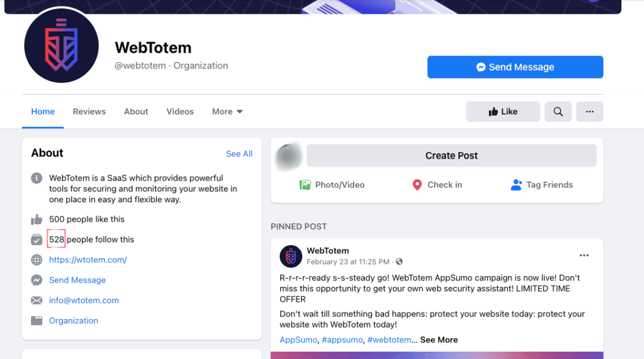Viewport: 644px width, 359px height.
Task: Open the Organization category link
Action: (73, 321)
